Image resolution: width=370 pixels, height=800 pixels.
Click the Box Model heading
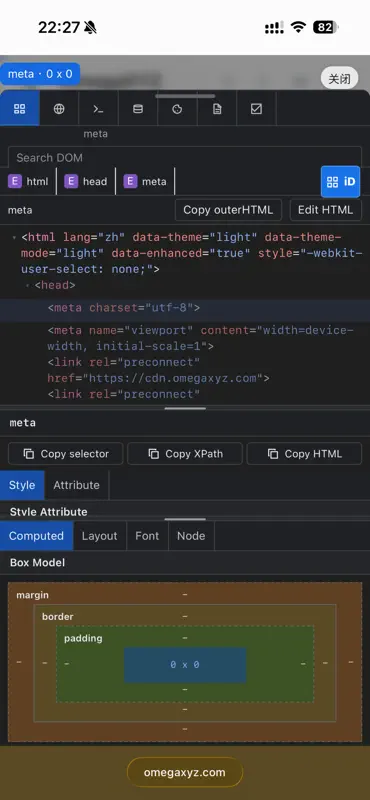pos(37,562)
